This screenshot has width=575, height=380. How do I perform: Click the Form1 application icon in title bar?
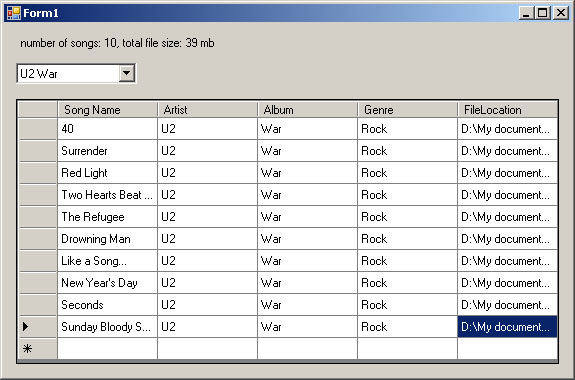[14, 13]
